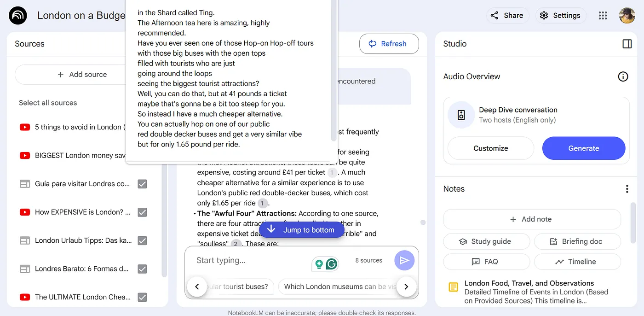Image resolution: width=644 pixels, height=316 pixels.
Task: Show previous suggested questions
Action: pyautogui.click(x=197, y=287)
